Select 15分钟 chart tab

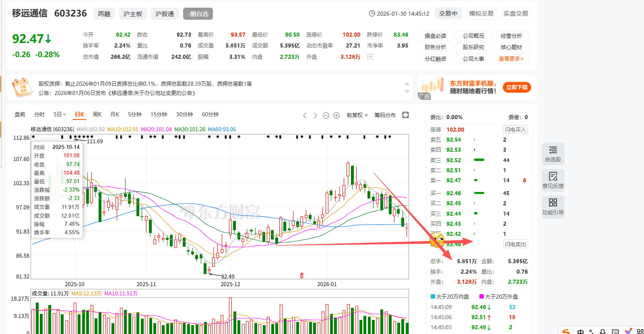click(159, 115)
